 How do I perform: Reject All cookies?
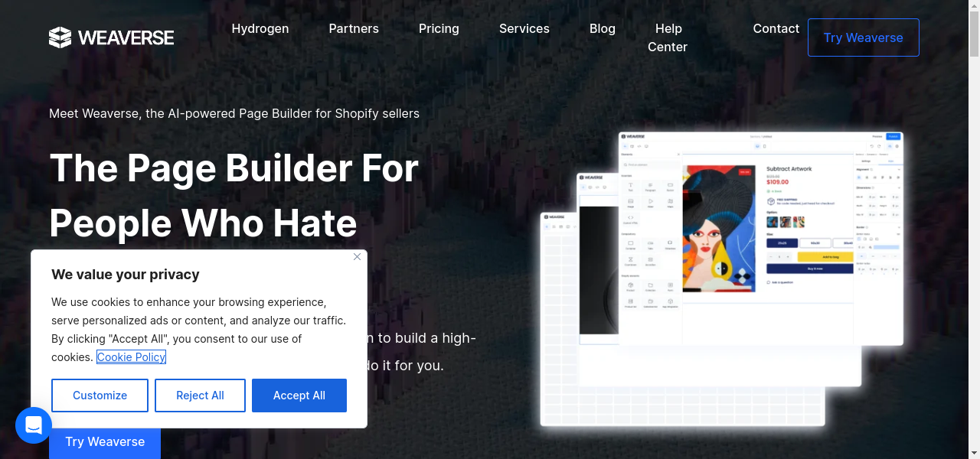click(x=200, y=396)
